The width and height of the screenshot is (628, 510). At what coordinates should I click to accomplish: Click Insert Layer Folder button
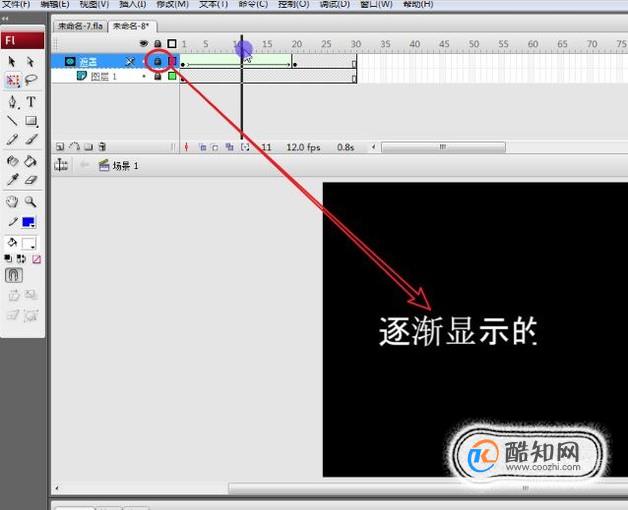[x=89, y=147]
